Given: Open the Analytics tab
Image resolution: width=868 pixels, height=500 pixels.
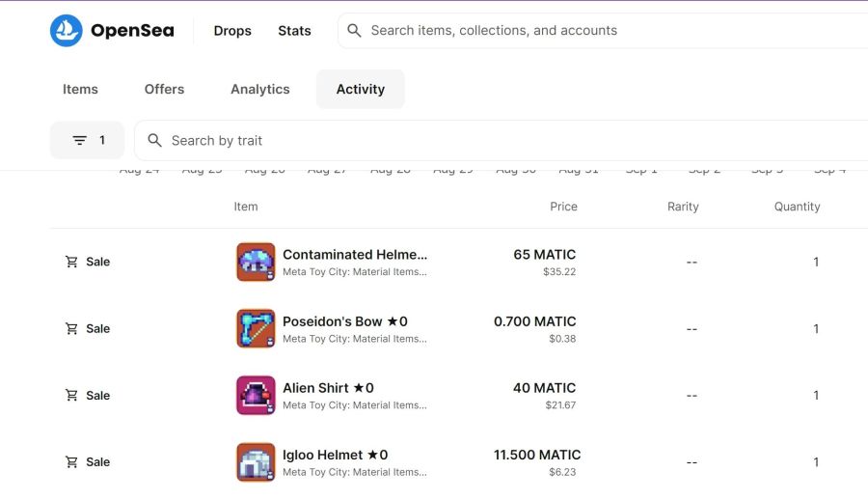Looking at the screenshot, I should (x=260, y=89).
